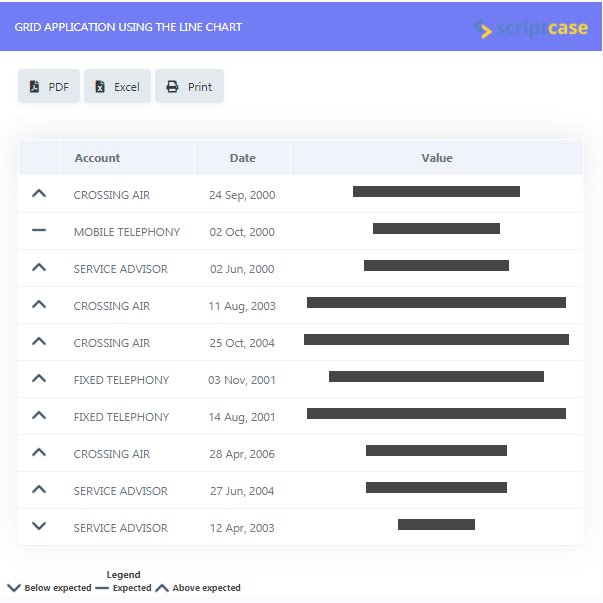Viewport: 603px width, 603px height.
Task: Select FIXED TELEPHONY in the 03 Nov, 2001 row
Action: coord(121,380)
